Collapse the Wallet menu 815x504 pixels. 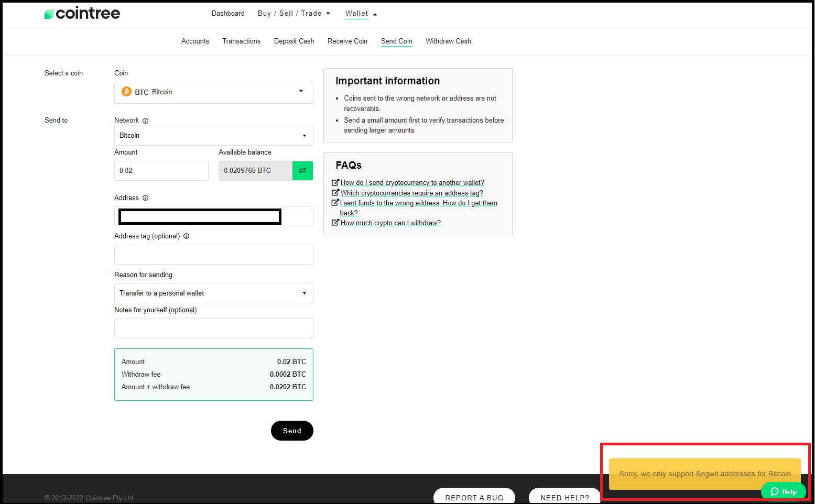click(361, 14)
